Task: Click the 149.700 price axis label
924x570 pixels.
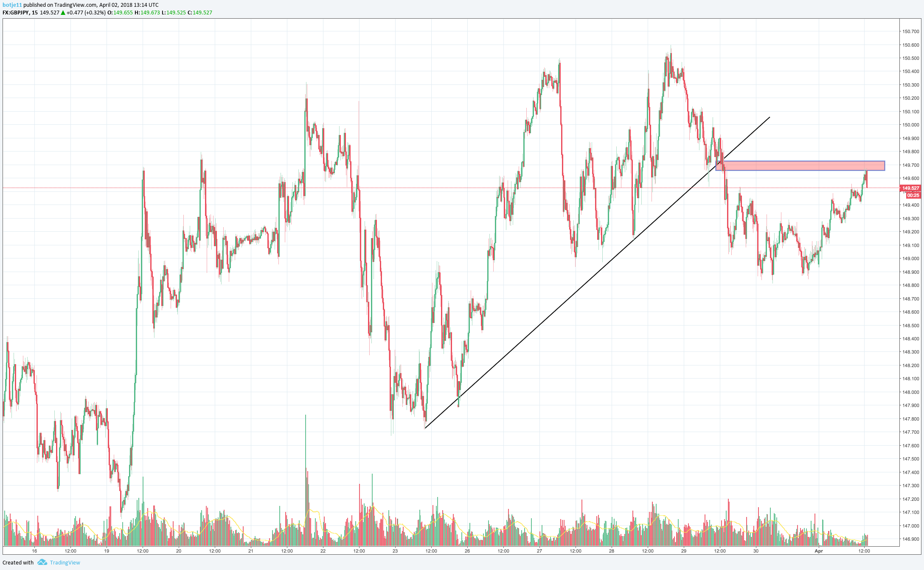Action: tap(910, 165)
